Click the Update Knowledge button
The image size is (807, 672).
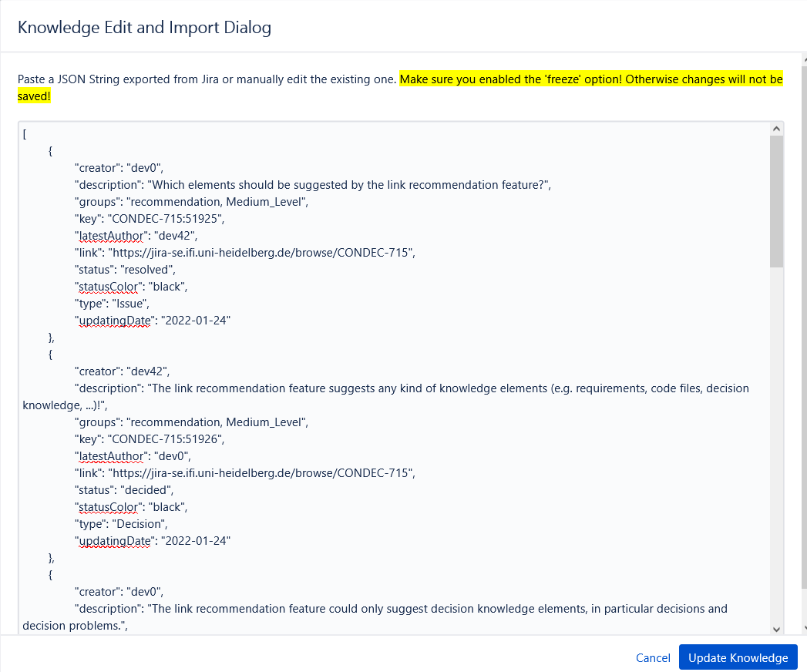point(738,657)
